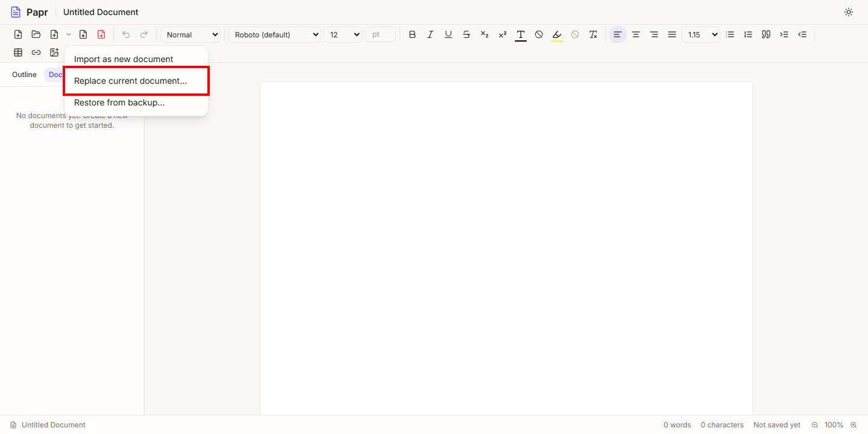Toggle italic formatting
Screen dimensions: 868x434
pos(430,34)
